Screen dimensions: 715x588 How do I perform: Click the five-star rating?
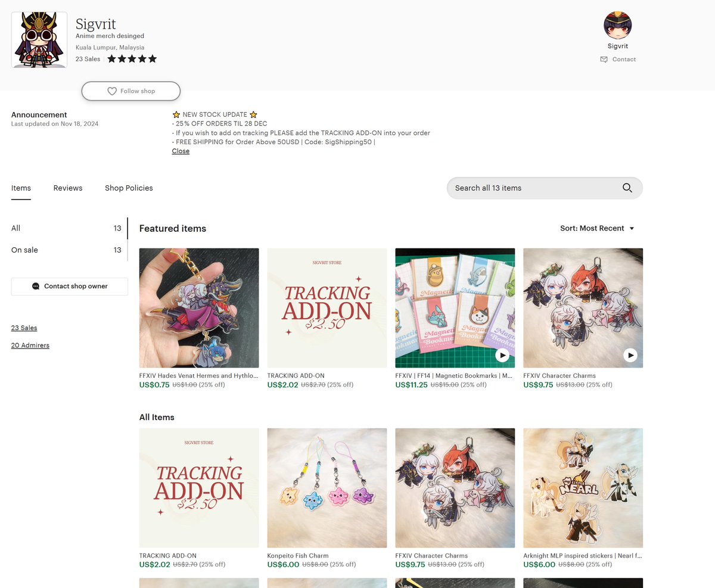[132, 59]
